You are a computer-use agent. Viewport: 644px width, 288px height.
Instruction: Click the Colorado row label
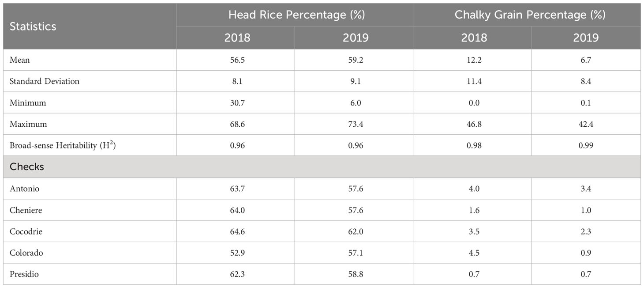(x=26, y=253)
